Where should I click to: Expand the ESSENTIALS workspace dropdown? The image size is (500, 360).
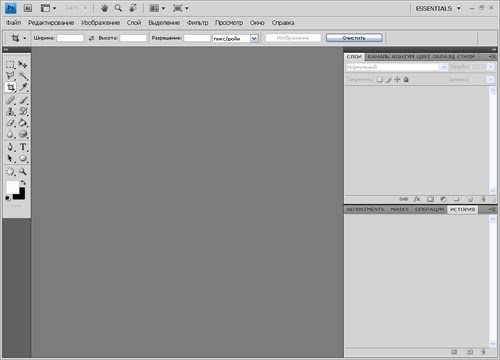point(438,8)
